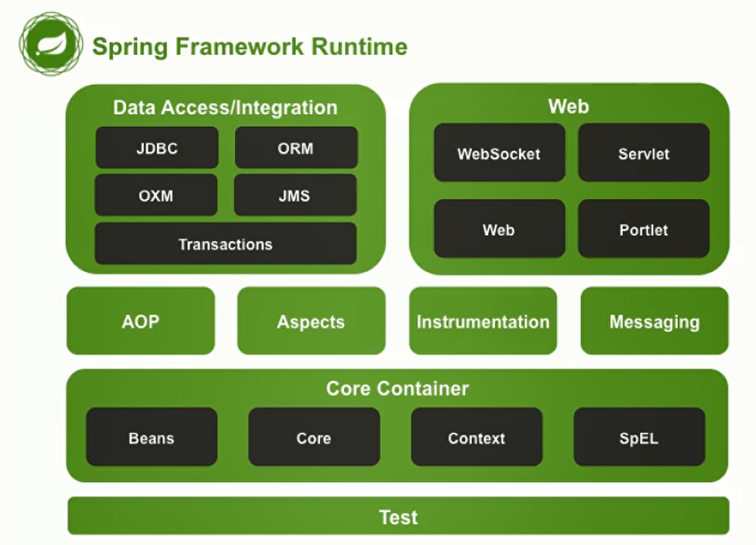Screen dimensions: 756x545
Task: Select the Beans module box
Action: point(152,437)
